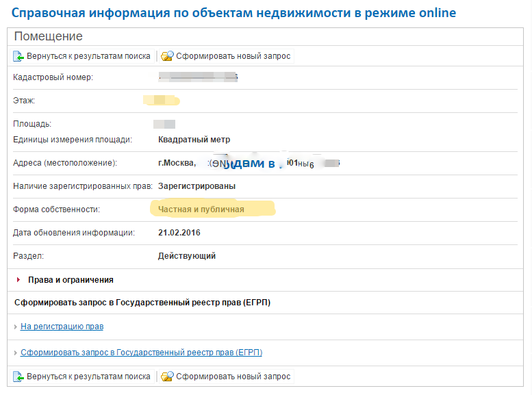This screenshot has width=532, height=395.
Task: Click the back arrow icon in the top toolbar
Action: pos(18,56)
